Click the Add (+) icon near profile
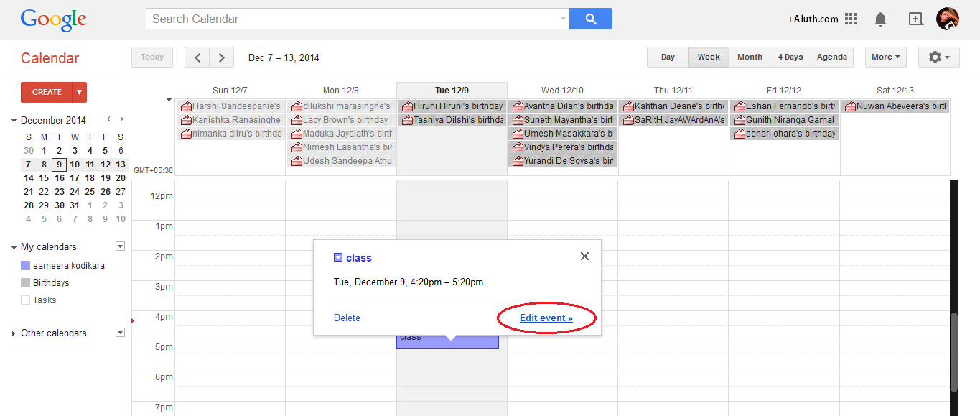This screenshot has width=980, height=416. tap(915, 19)
